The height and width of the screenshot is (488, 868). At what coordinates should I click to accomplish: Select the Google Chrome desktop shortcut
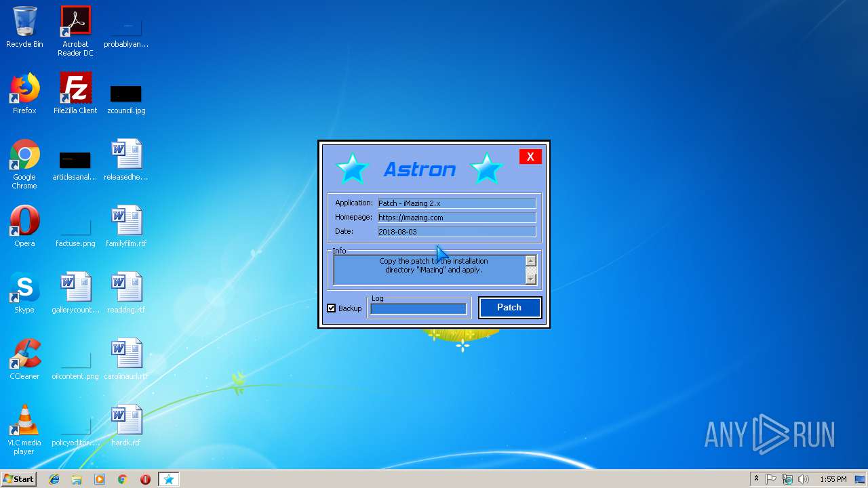[24, 164]
